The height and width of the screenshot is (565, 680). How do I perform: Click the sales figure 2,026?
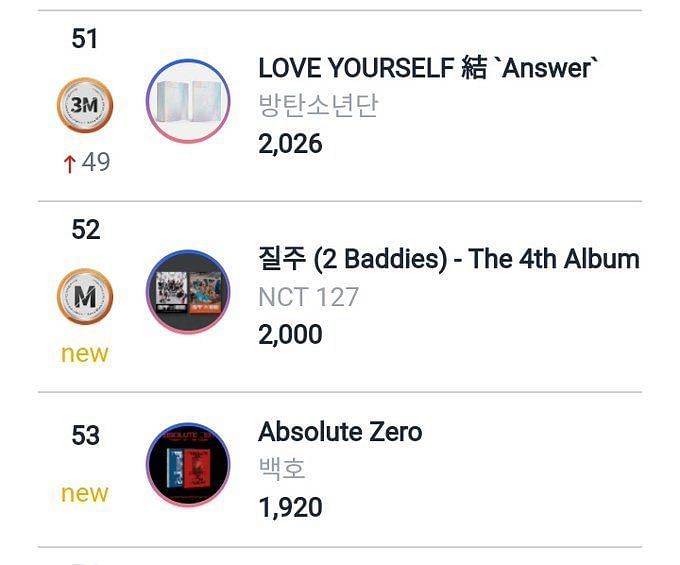coord(290,144)
